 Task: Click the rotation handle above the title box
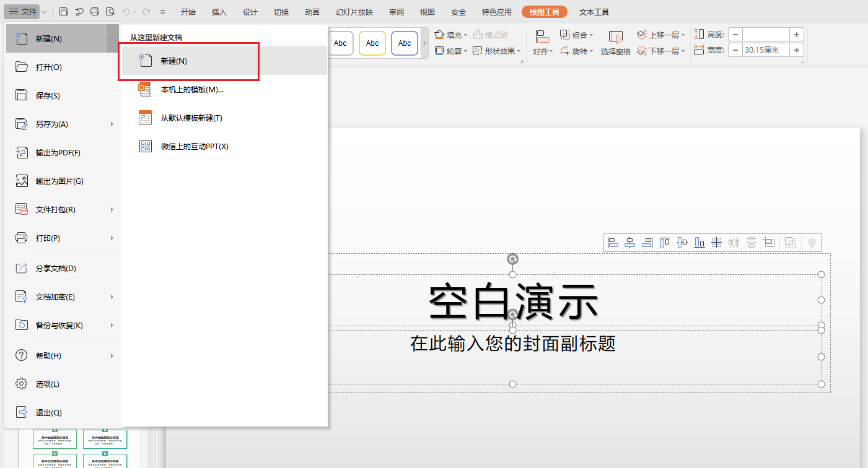coord(512,259)
